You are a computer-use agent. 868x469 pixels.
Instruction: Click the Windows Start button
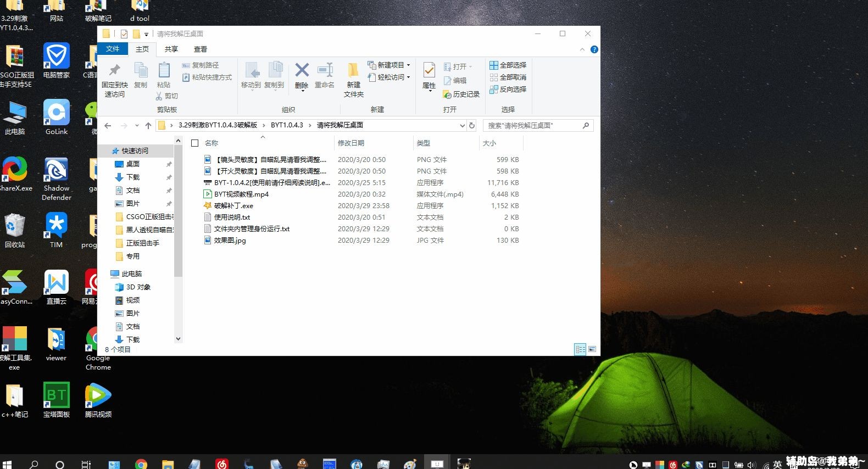(7, 464)
